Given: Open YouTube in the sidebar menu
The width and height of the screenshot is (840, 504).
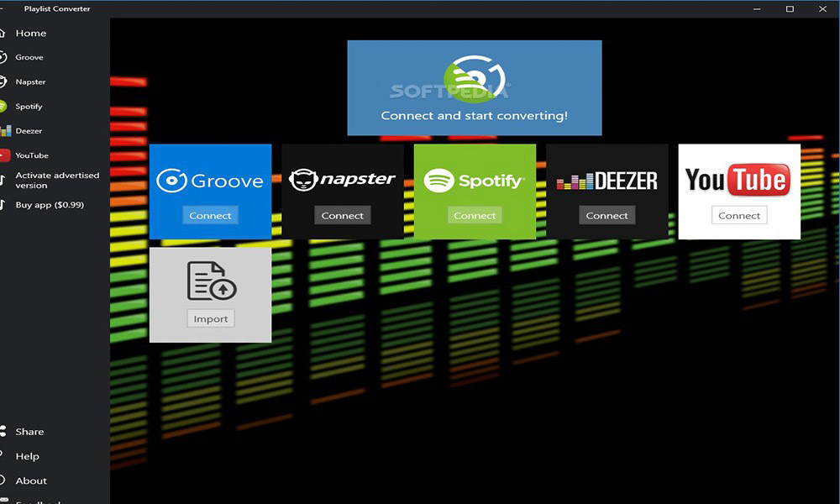Looking at the screenshot, I should [32, 155].
